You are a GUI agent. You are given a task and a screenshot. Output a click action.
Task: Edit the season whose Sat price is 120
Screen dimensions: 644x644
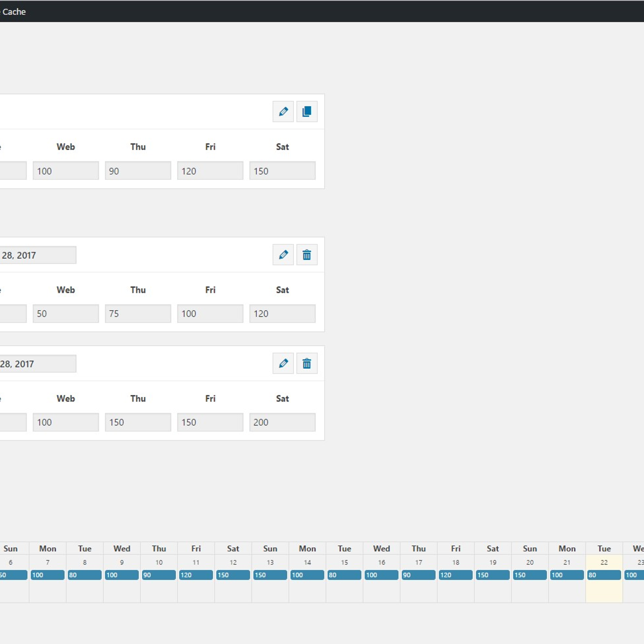283,255
